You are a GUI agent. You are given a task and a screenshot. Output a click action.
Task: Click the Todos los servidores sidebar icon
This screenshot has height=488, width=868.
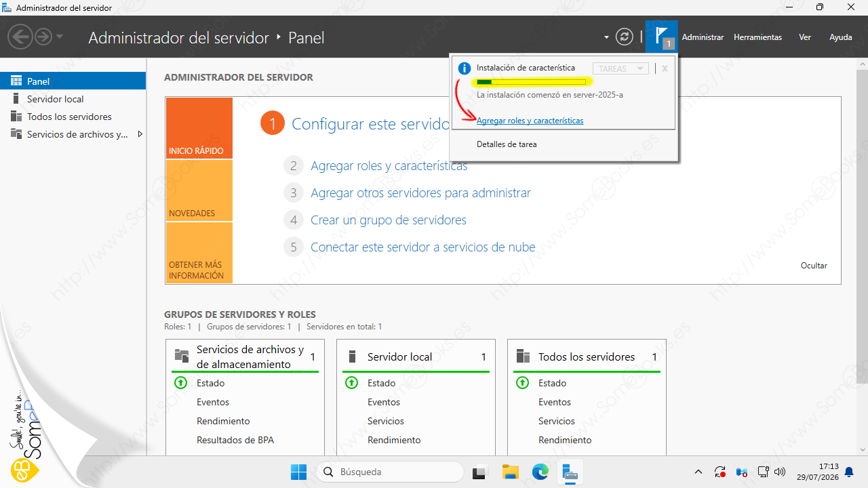[16, 117]
